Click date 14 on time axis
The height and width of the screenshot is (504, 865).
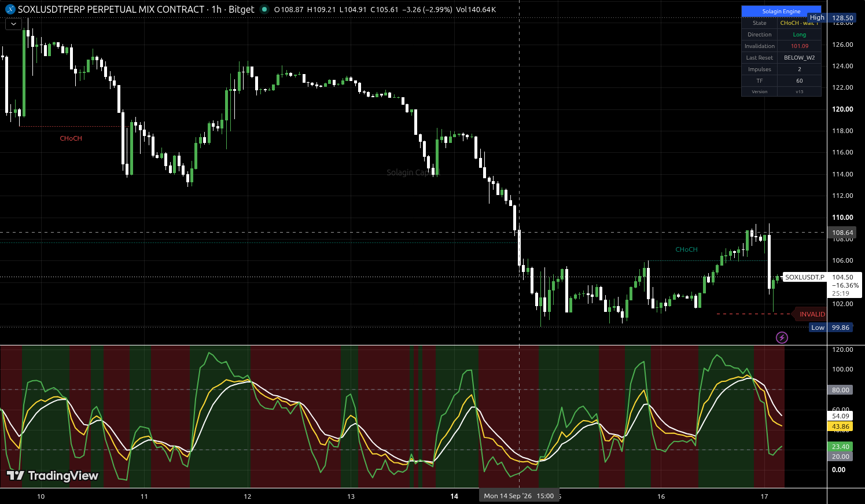[454, 496]
